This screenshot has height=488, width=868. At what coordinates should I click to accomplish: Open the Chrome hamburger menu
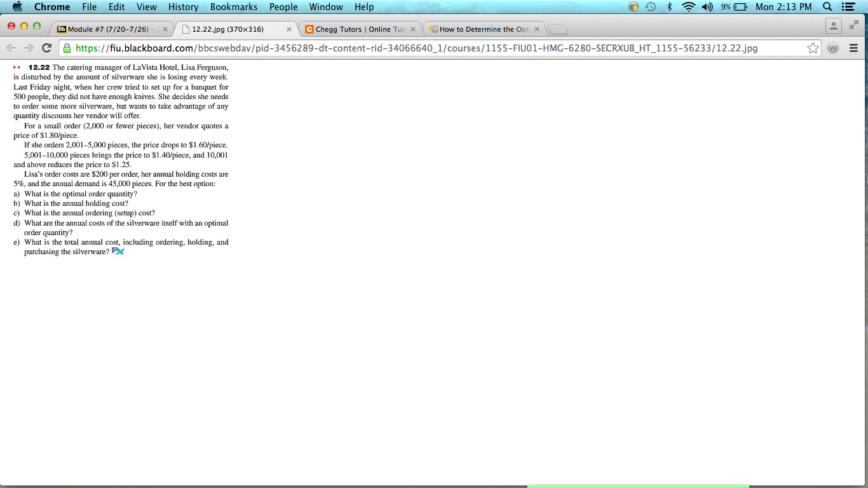[855, 48]
